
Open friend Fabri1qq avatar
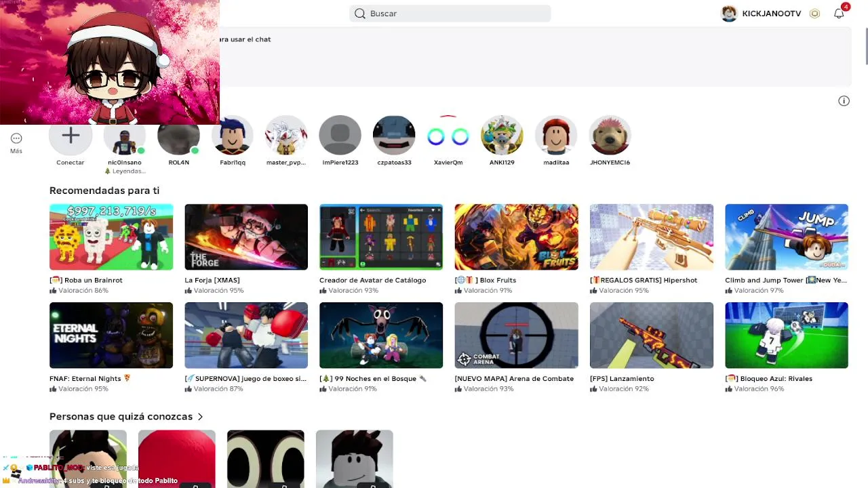pyautogui.click(x=233, y=136)
